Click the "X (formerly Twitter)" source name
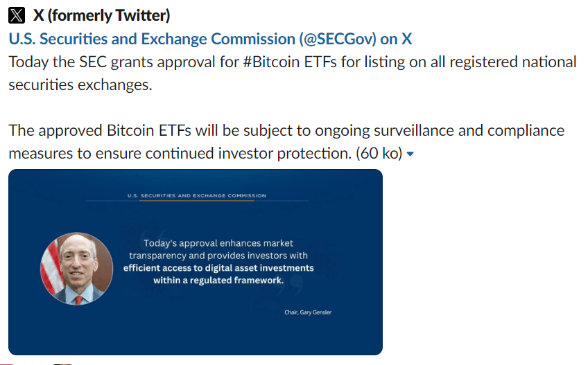The image size is (588, 365). click(102, 15)
